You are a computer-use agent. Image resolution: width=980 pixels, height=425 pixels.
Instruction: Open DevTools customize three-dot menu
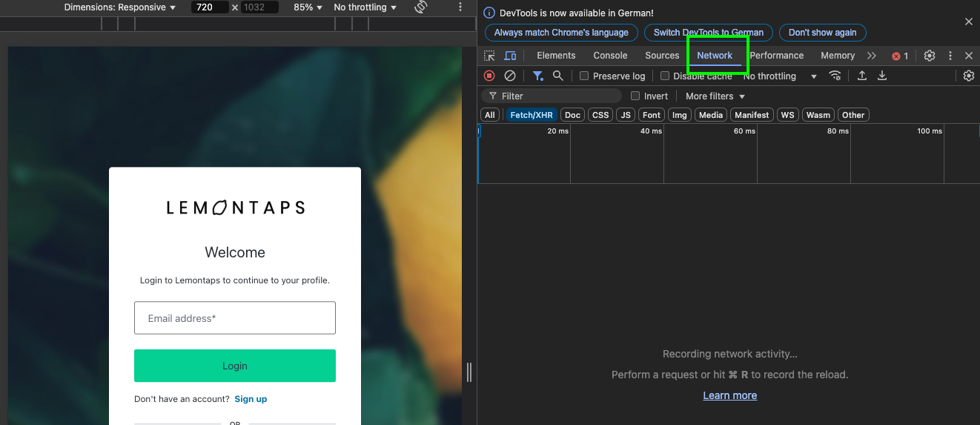tap(950, 56)
